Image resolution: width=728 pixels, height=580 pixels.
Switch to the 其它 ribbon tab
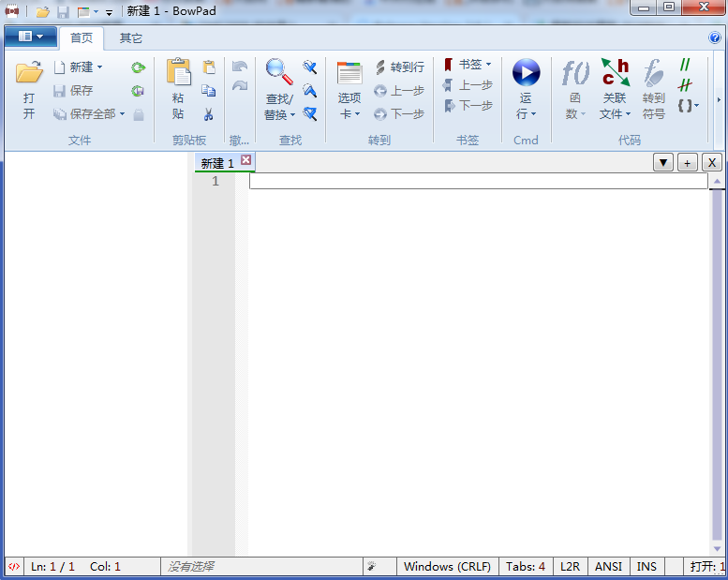tap(130, 38)
